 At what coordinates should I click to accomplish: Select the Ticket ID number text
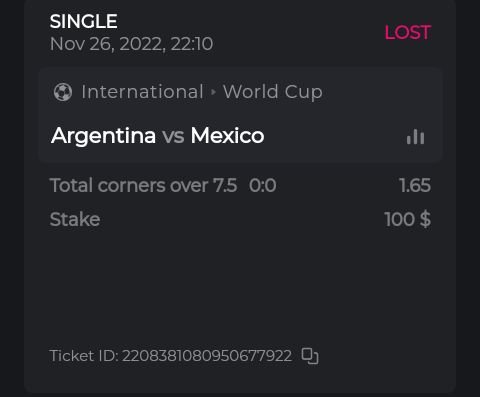click(207, 356)
